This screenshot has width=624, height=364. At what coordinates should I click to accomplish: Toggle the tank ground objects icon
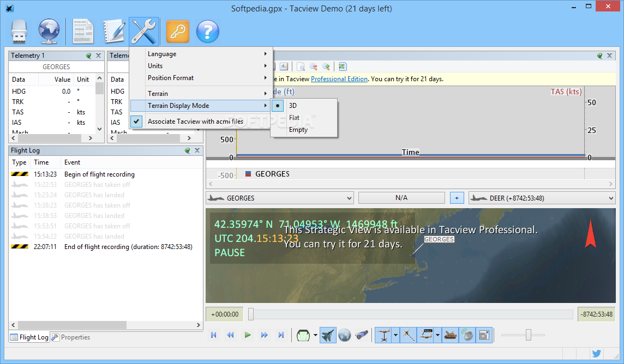click(451, 335)
